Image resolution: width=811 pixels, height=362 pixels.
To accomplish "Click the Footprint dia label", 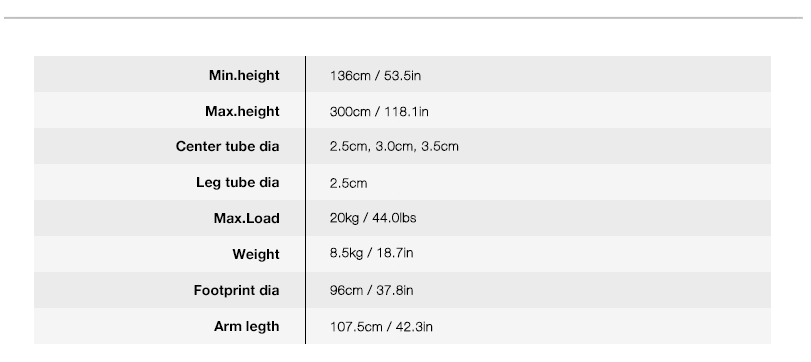I will (x=236, y=291).
